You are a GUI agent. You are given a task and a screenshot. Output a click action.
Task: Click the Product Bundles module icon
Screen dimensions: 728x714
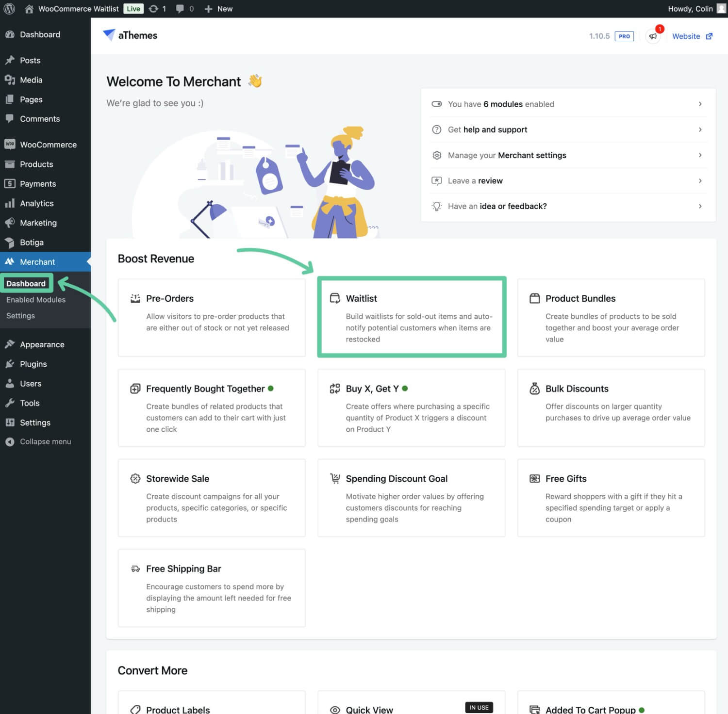tap(534, 298)
